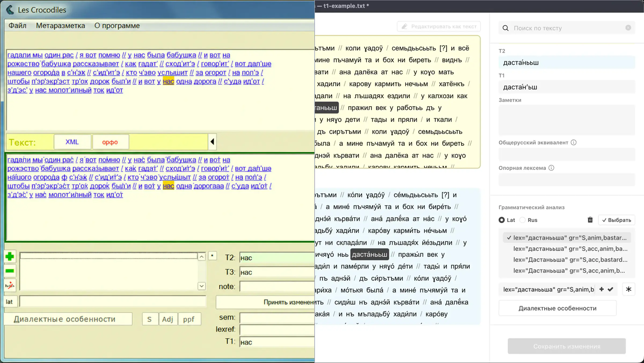Click the ppf button
Viewport: 644px width, 363px height.
[x=189, y=319]
